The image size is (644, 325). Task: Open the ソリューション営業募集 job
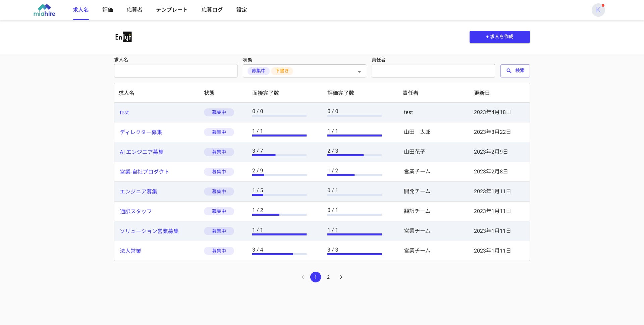tap(149, 231)
